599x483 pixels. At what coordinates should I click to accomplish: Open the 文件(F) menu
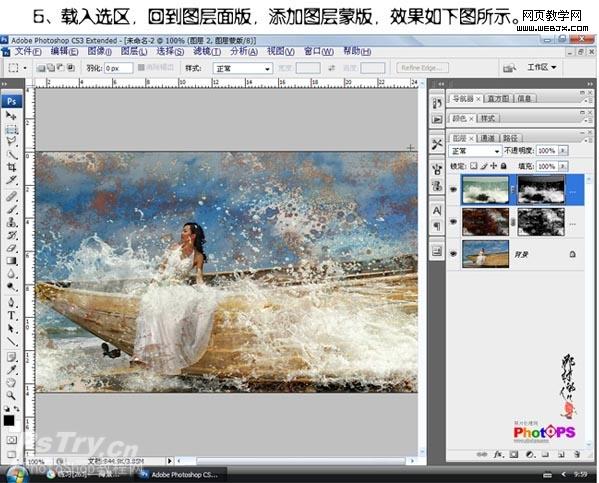coord(28,51)
